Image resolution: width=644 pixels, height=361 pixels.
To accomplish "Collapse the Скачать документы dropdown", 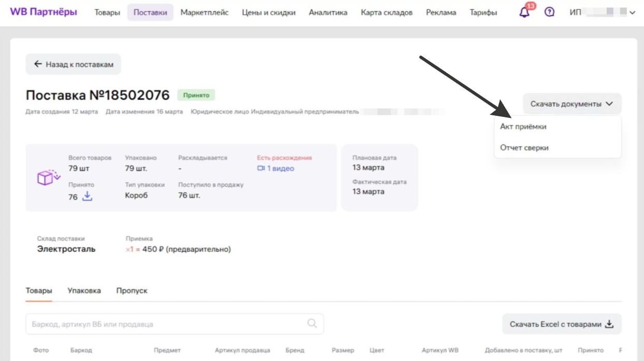I will pyautogui.click(x=572, y=104).
